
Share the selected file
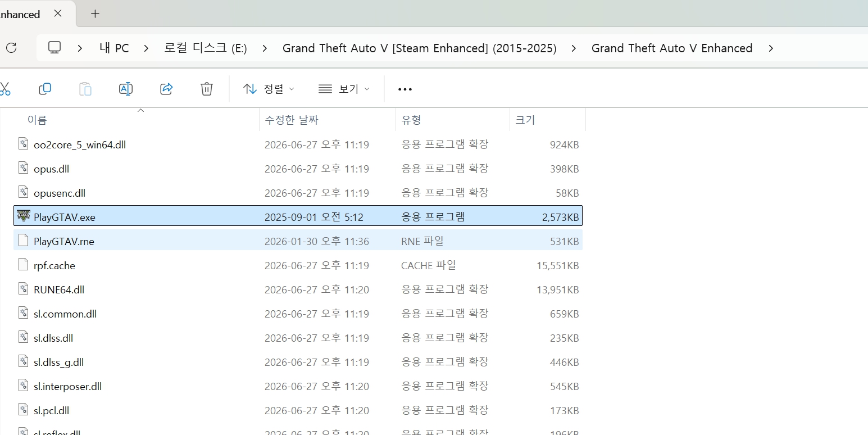[166, 89]
